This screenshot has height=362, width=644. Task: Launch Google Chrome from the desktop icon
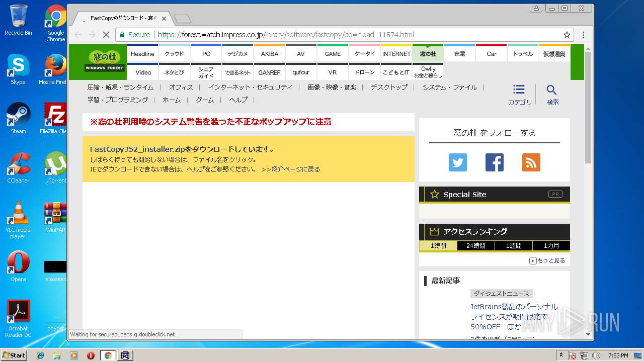[56, 24]
